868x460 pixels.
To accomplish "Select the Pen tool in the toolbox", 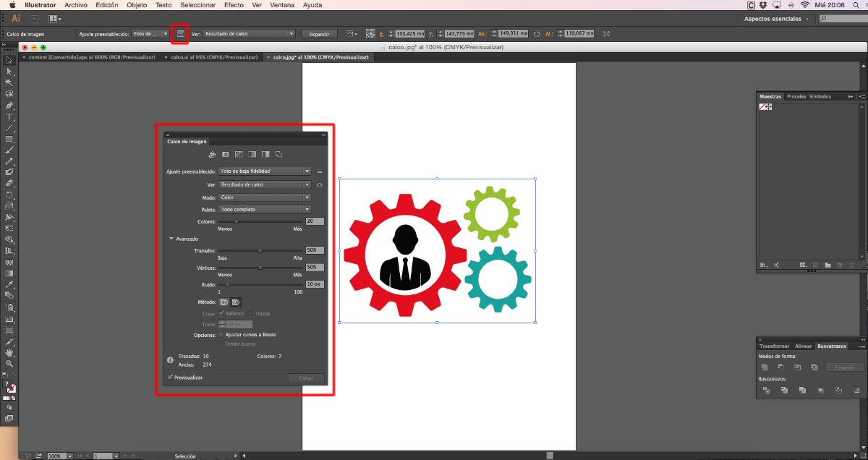I will (9, 105).
